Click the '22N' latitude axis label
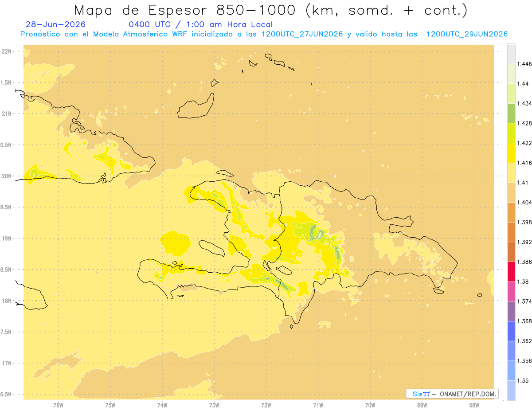Image resolution: width=532 pixels, height=411 pixels. click(x=8, y=51)
